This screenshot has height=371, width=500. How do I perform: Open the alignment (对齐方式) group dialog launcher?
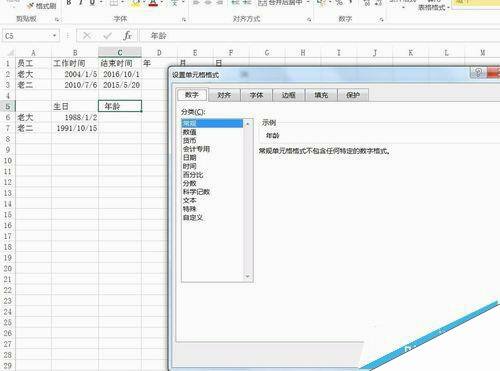pos(309,20)
